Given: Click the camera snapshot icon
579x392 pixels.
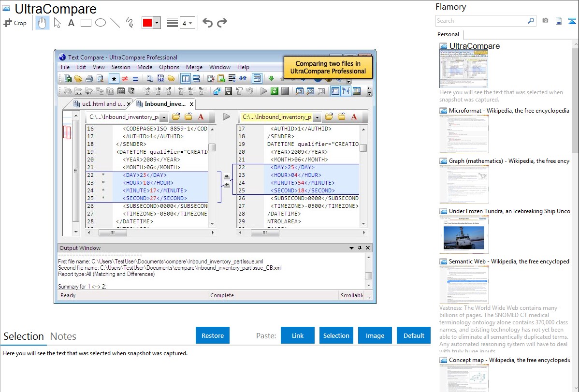Looking at the screenshot, I should click(545, 21).
